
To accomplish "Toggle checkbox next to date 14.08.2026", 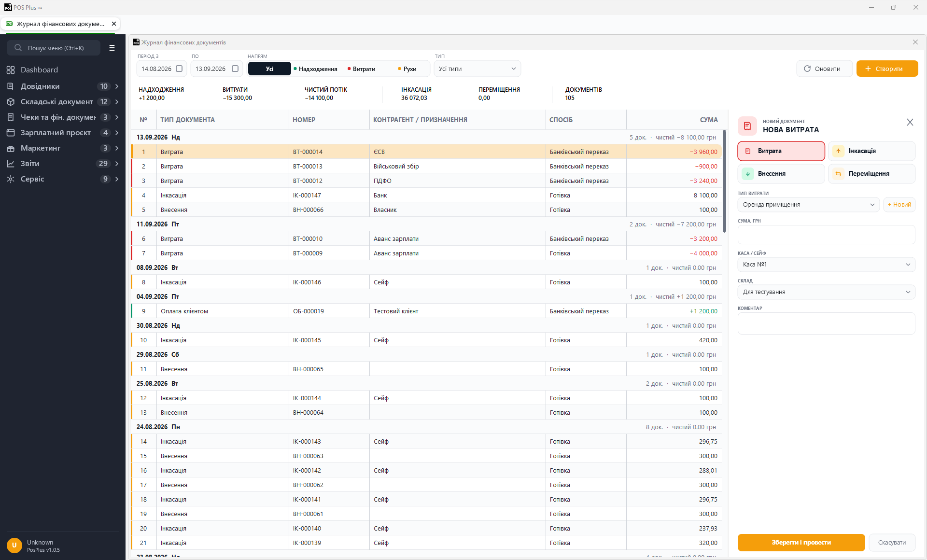I will [179, 69].
